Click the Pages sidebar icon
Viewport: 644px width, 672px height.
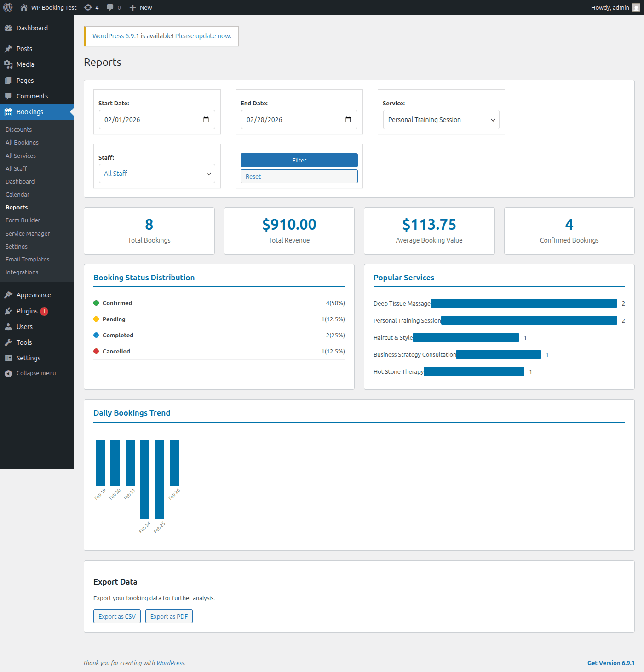point(9,80)
